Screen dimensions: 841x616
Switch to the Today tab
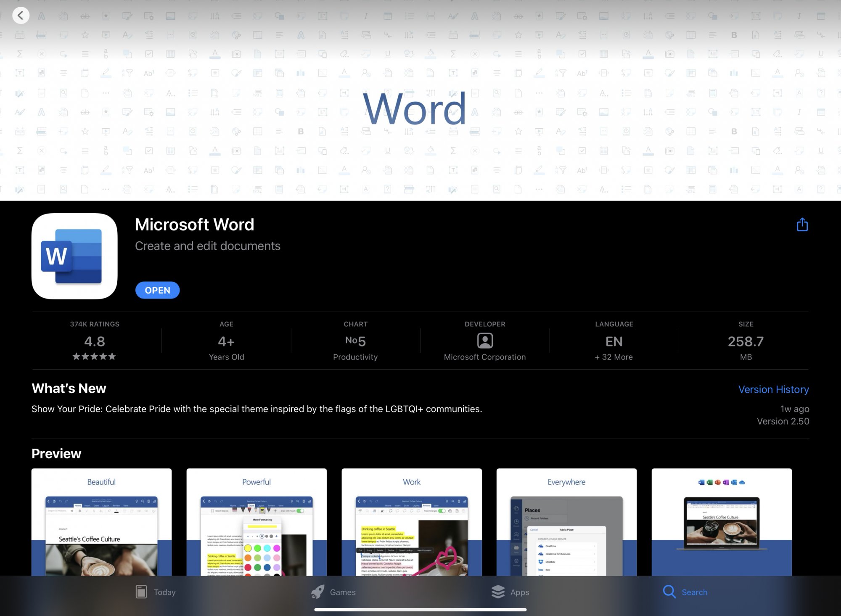156,592
